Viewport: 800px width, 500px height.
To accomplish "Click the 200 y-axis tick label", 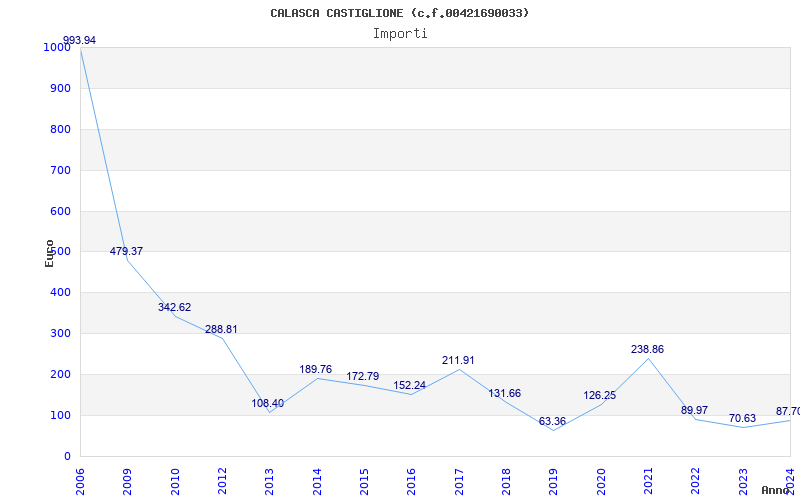I will tap(60, 374).
